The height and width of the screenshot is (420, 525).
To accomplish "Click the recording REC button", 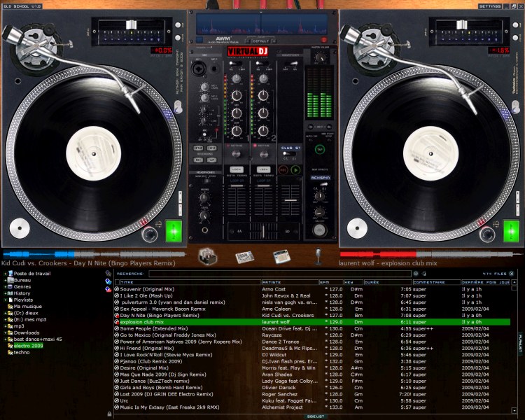I will [198, 160].
